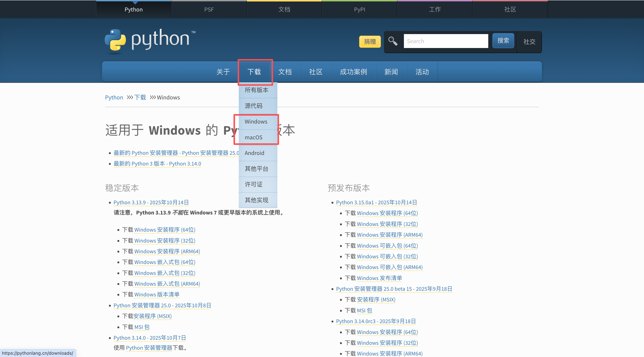Switch to the PSF top tab
The height and width of the screenshot is (357, 644).
209,9
